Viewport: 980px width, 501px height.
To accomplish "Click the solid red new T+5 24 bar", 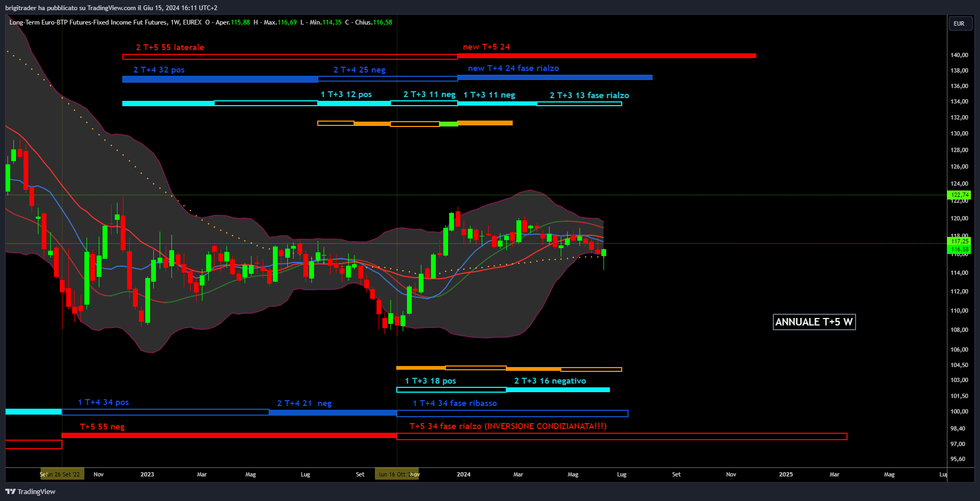I will click(606, 56).
